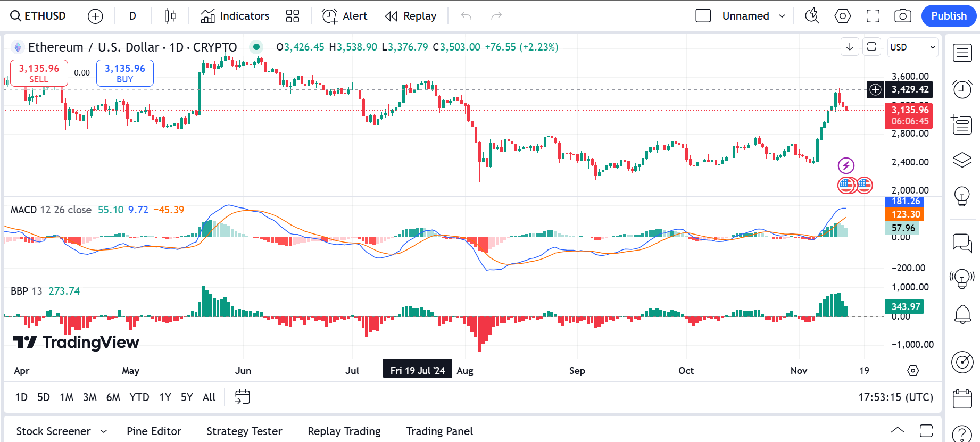Open the ETHUSD symbol search
Image resolution: width=980 pixels, height=442 pixels.
click(x=38, y=16)
